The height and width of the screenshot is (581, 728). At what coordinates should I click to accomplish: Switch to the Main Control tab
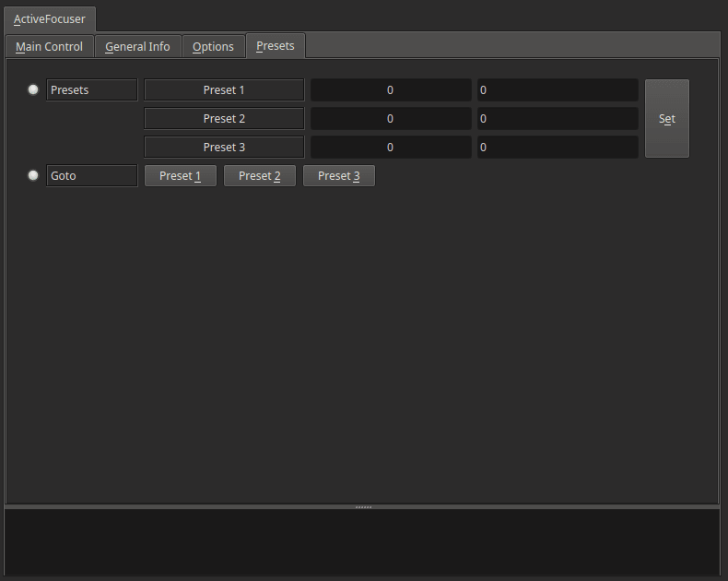49,46
